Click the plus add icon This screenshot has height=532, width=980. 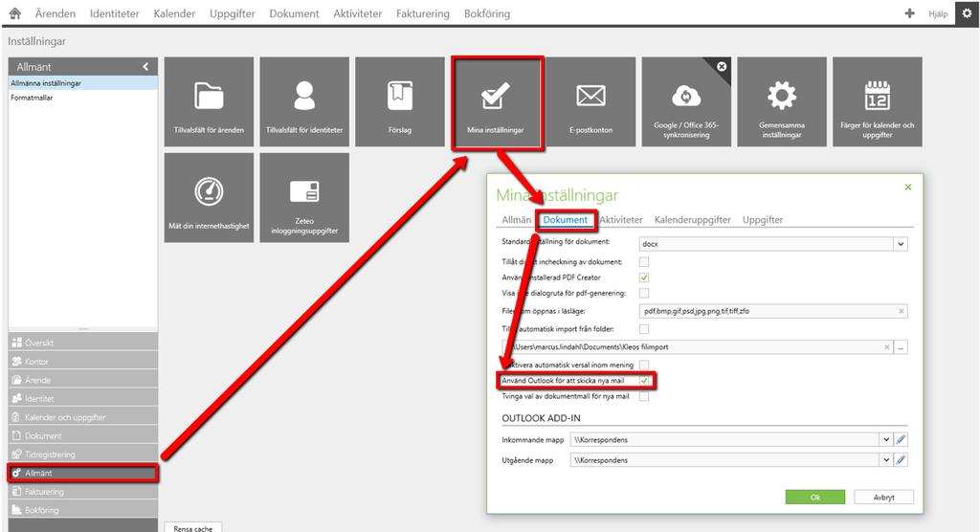(909, 13)
